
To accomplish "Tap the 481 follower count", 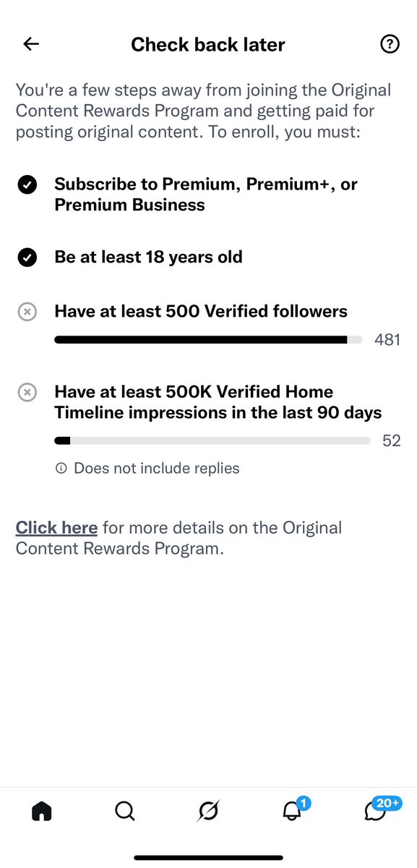I will [x=387, y=339].
